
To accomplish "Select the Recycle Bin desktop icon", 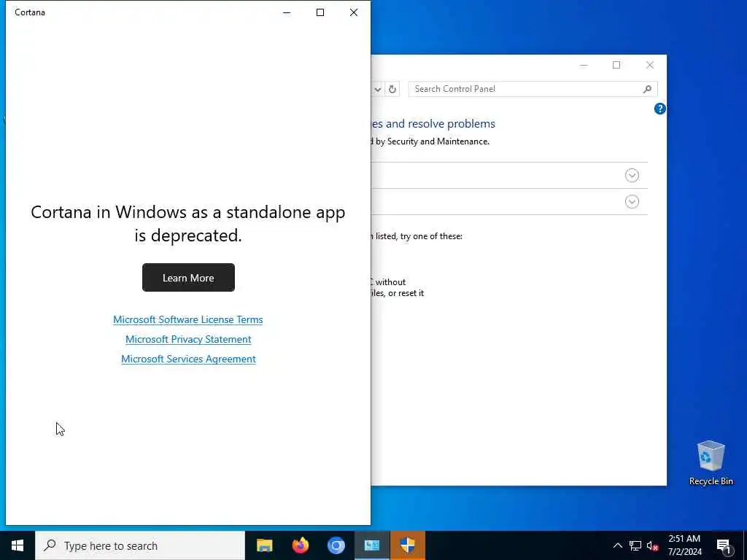I will (711, 463).
